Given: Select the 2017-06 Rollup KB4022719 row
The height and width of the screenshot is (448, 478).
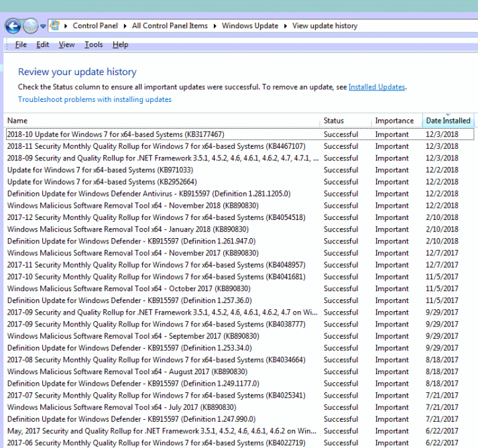Looking at the screenshot, I should [239, 443].
